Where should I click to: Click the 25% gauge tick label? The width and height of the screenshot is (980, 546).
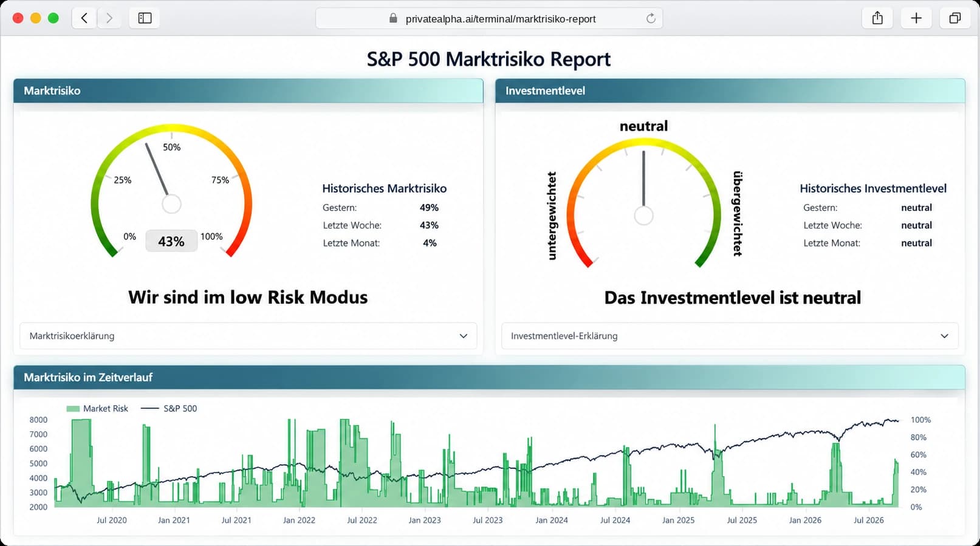123,180
